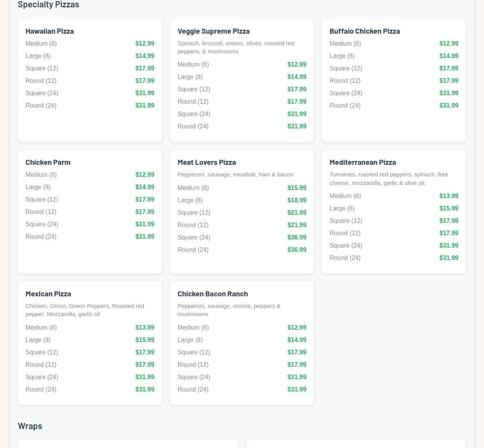This screenshot has height=448, width=484.
Task: Open the Mediterranean Pizza title
Action: (362, 162)
